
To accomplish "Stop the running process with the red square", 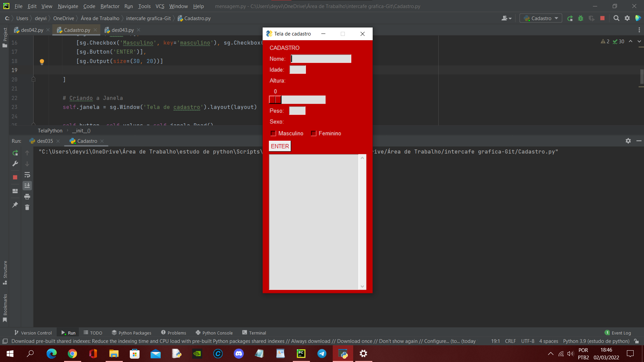I will tap(602, 18).
